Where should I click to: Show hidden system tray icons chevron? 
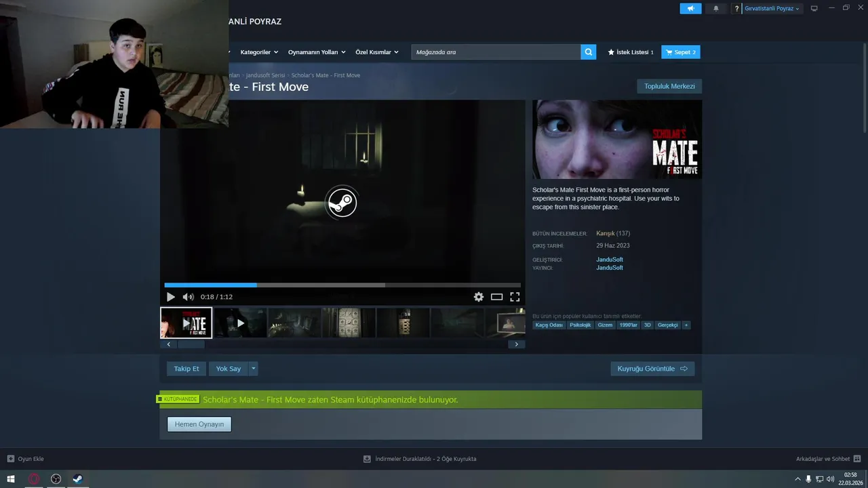coord(798,479)
